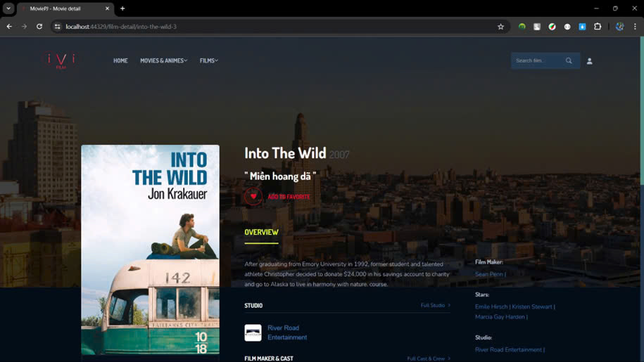View site information icon in address bar
This screenshot has height=362, width=644.
(58, 26)
